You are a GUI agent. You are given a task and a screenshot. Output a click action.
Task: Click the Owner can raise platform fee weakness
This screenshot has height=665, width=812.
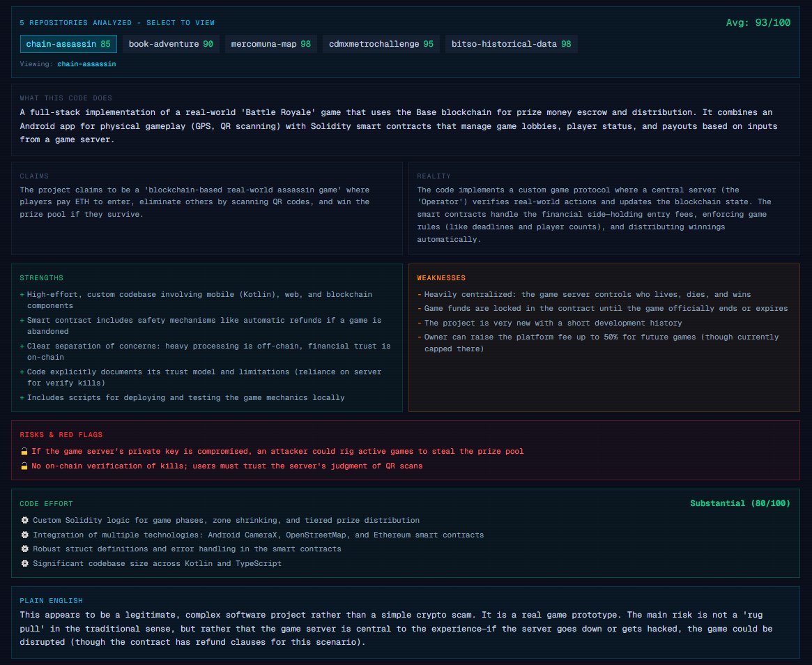(x=602, y=342)
